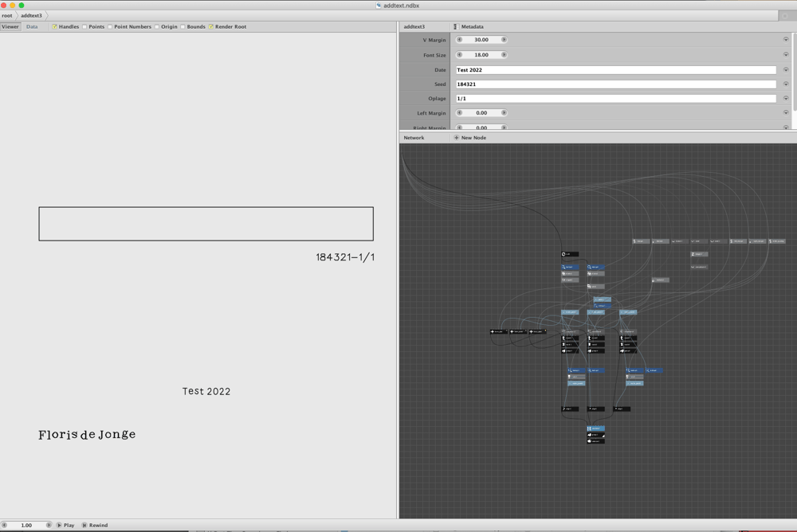
Task: Click the parameter panel vertical scrollbar
Action: coord(795,74)
